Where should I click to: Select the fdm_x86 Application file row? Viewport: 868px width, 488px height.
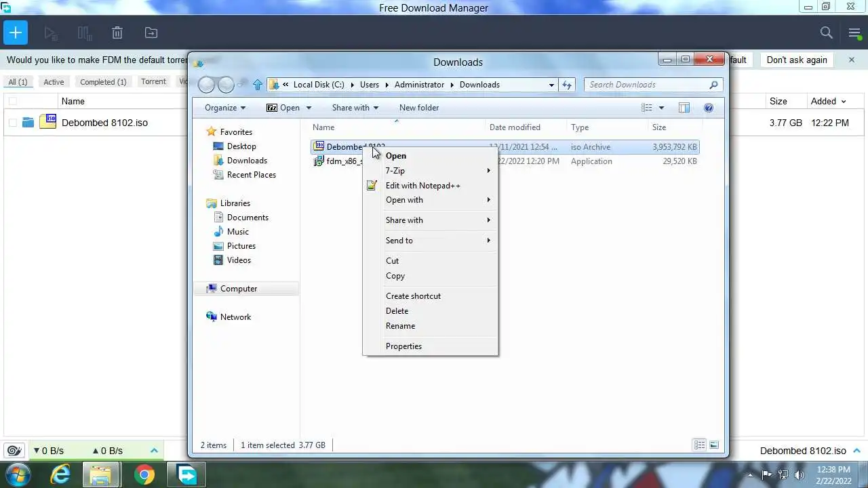(x=505, y=161)
